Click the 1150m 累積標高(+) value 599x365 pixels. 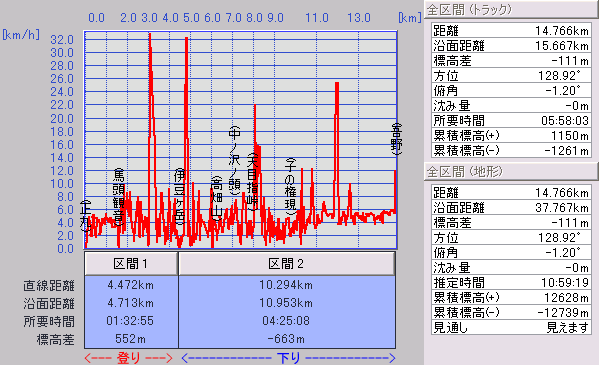tap(570, 136)
